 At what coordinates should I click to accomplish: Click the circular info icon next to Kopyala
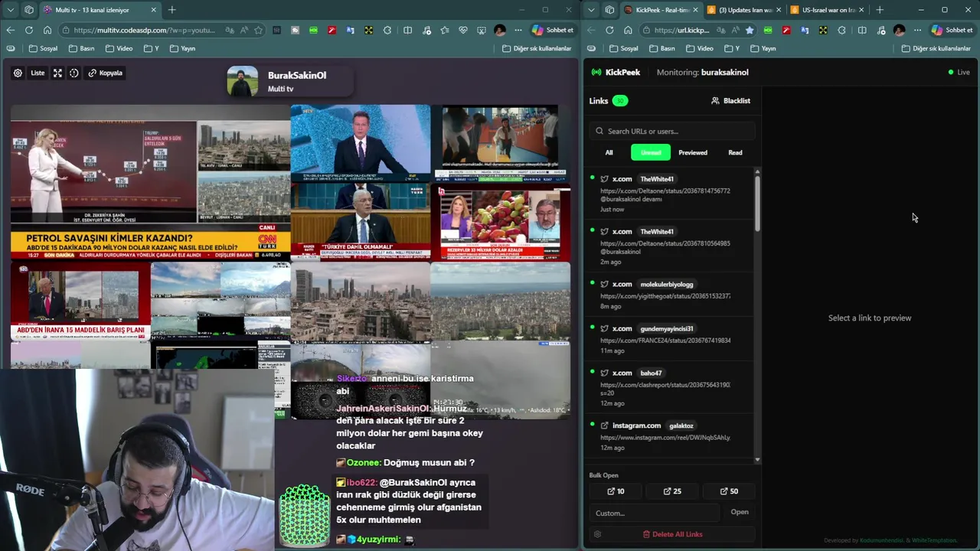point(74,73)
